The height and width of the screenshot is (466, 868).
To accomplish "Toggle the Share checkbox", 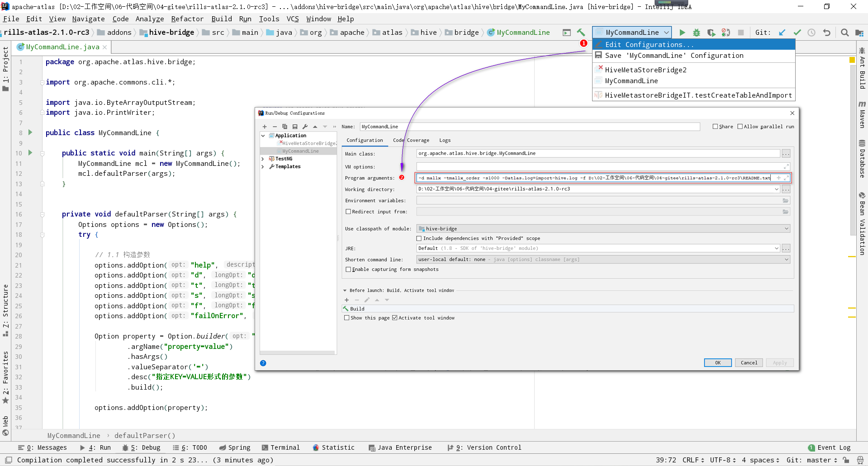I will 715,127.
